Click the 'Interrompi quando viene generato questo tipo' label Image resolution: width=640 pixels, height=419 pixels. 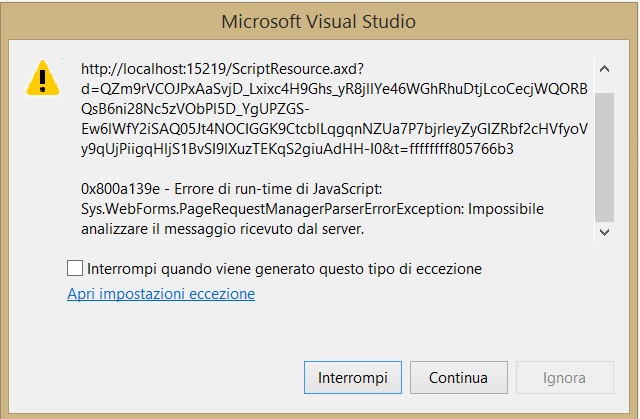pos(284,269)
